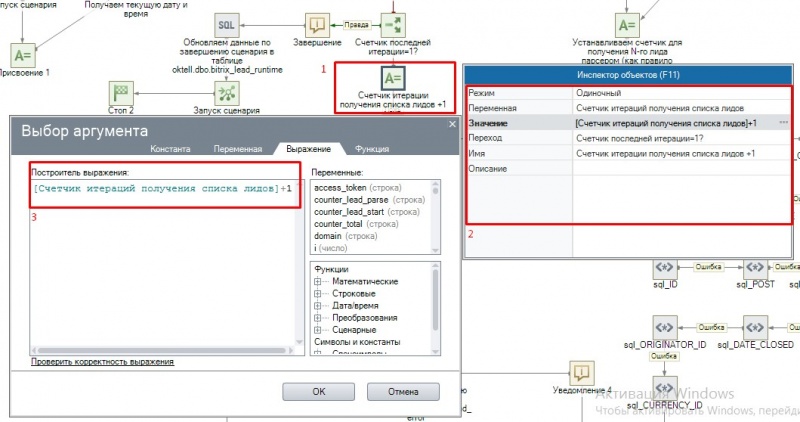This screenshot has height=422, width=800.
Task: Select variable counter_lead_parse in the list
Action: pyautogui.click(x=369, y=200)
